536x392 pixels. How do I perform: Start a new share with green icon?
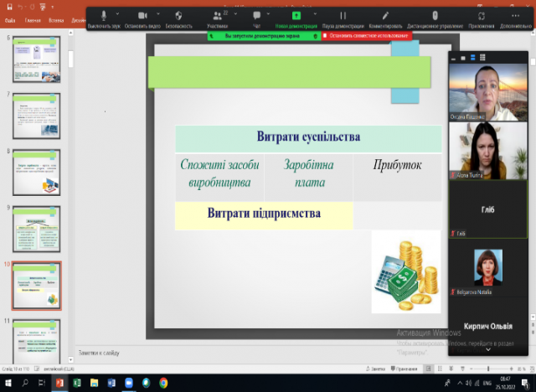(296, 19)
